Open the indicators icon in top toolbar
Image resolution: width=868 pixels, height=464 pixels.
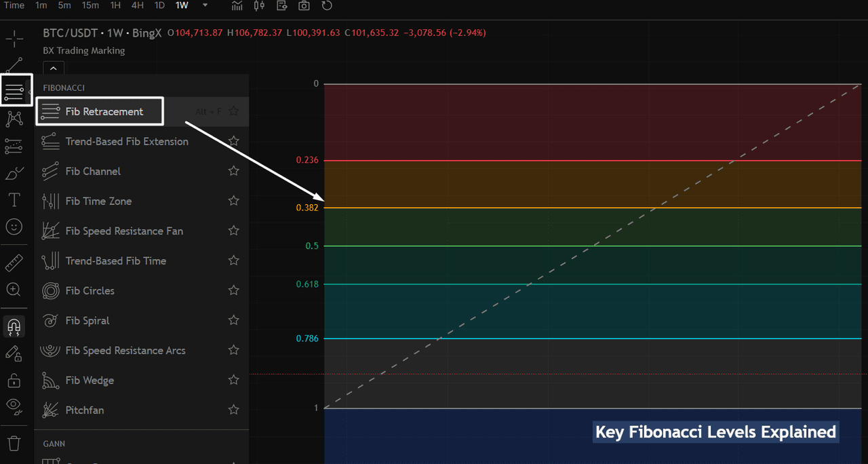tap(237, 6)
